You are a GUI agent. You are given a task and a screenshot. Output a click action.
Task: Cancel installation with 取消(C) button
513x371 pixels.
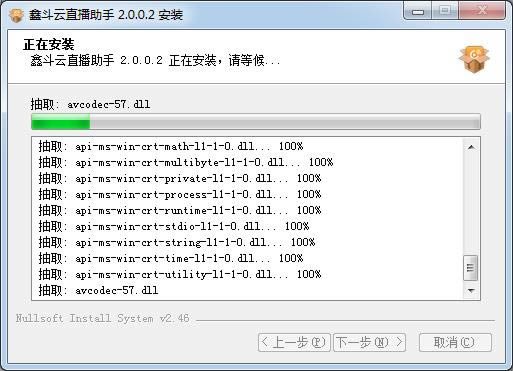(x=455, y=342)
